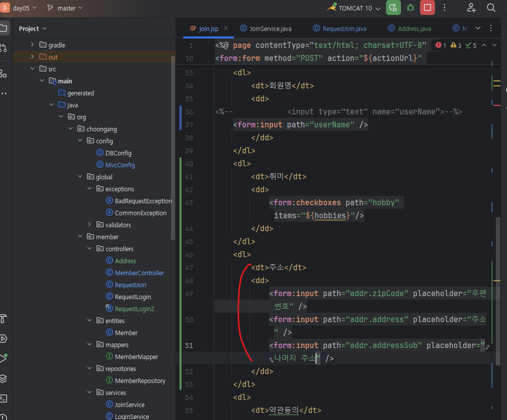Switch to the Address.java tab

coord(409,28)
